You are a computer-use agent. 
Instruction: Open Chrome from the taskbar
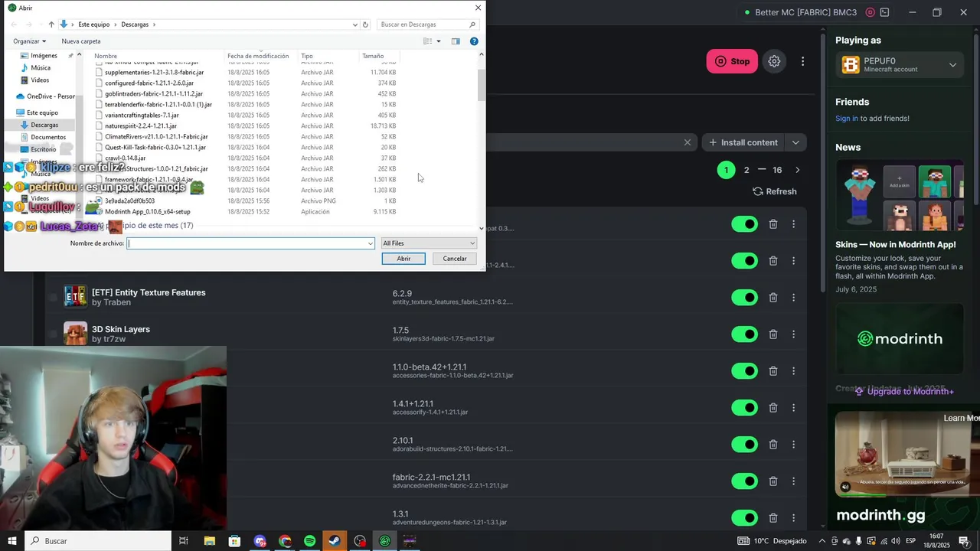[x=285, y=541]
